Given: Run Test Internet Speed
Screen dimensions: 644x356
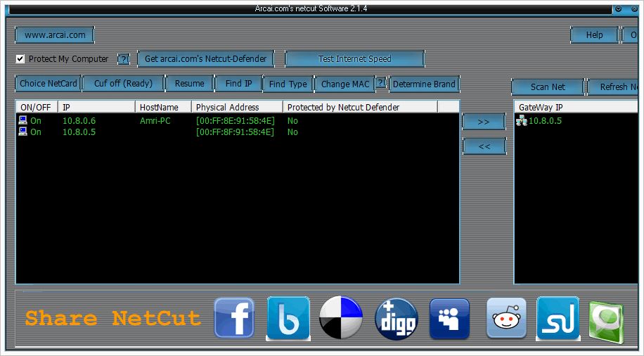Looking at the screenshot, I should [x=354, y=59].
